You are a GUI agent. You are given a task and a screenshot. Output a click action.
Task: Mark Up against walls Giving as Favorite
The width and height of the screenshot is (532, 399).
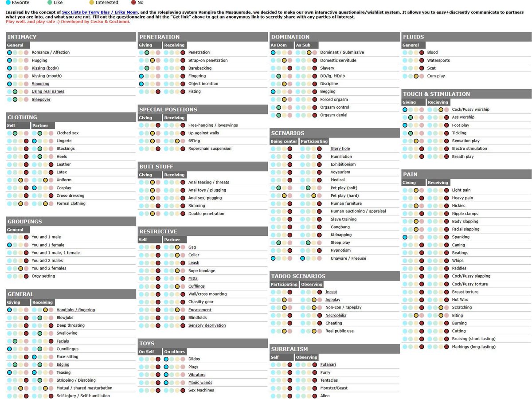coord(141,133)
